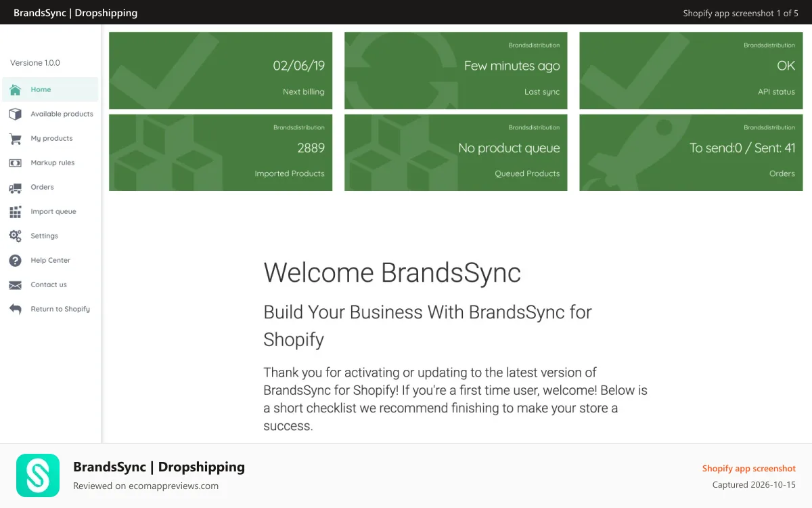Open the Home menu item
Screen dimensions: 812x508
click(51, 89)
